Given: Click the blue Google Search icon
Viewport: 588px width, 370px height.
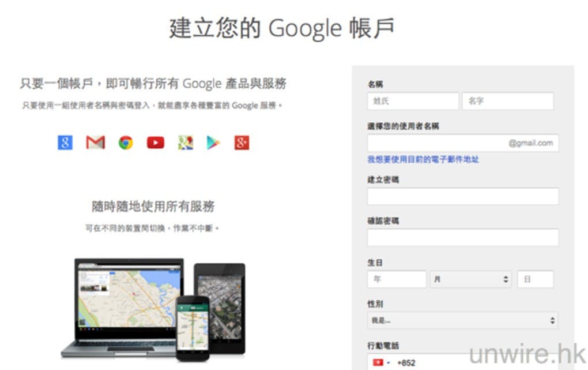Looking at the screenshot, I should [x=65, y=143].
